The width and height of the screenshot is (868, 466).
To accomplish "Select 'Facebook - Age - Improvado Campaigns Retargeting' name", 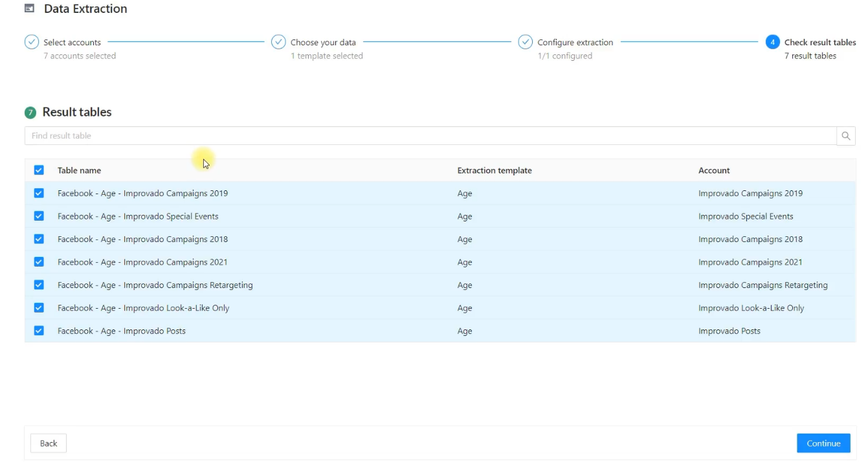I will coord(155,285).
